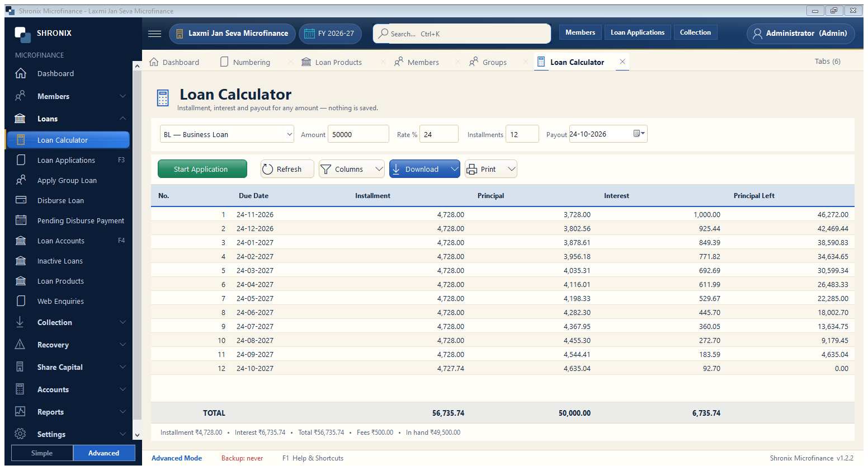Open the Business Loan product dropdown
868x470 pixels.
tap(227, 134)
